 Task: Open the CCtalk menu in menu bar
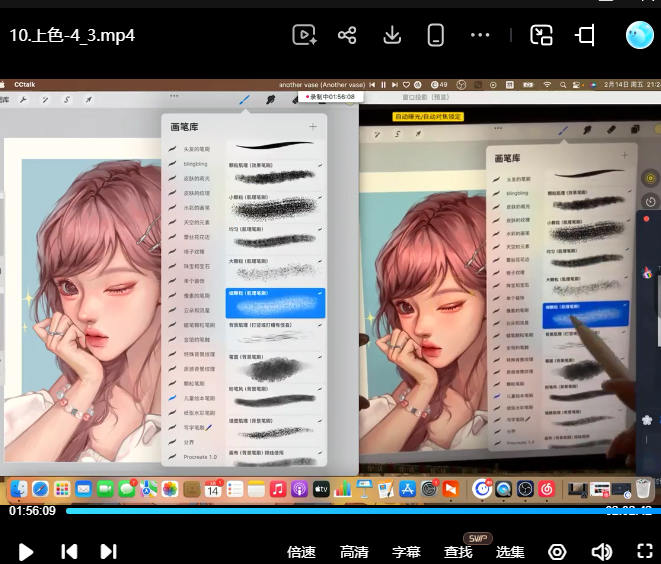click(x=24, y=84)
